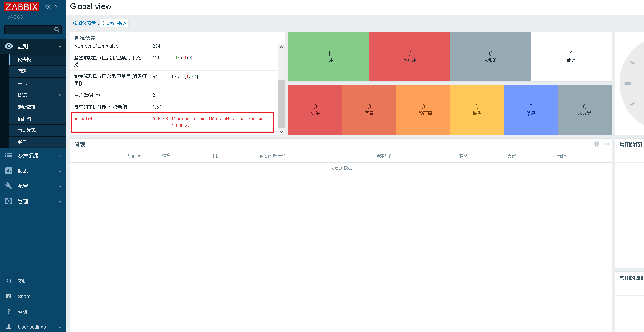Select 自动发现 in the sidebar
The height and width of the screenshot is (332, 644).
pos(37,131)
